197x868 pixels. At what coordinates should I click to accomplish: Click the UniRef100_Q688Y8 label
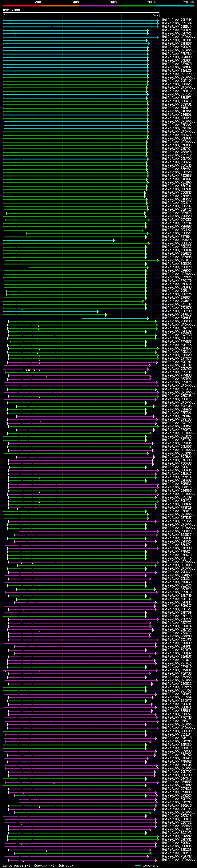point(177,152)
